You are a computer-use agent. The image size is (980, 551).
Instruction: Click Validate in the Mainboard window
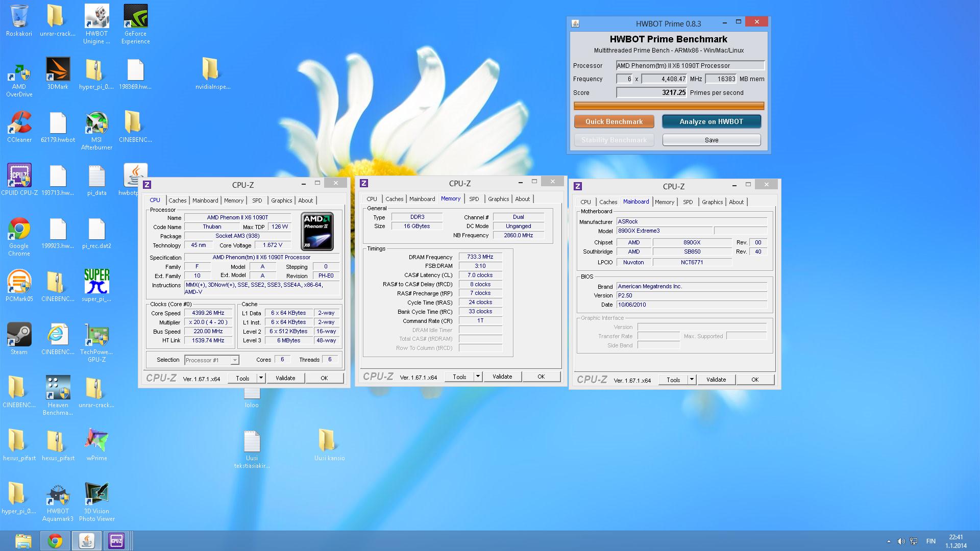pyautogui.click(x=716, y=380)
